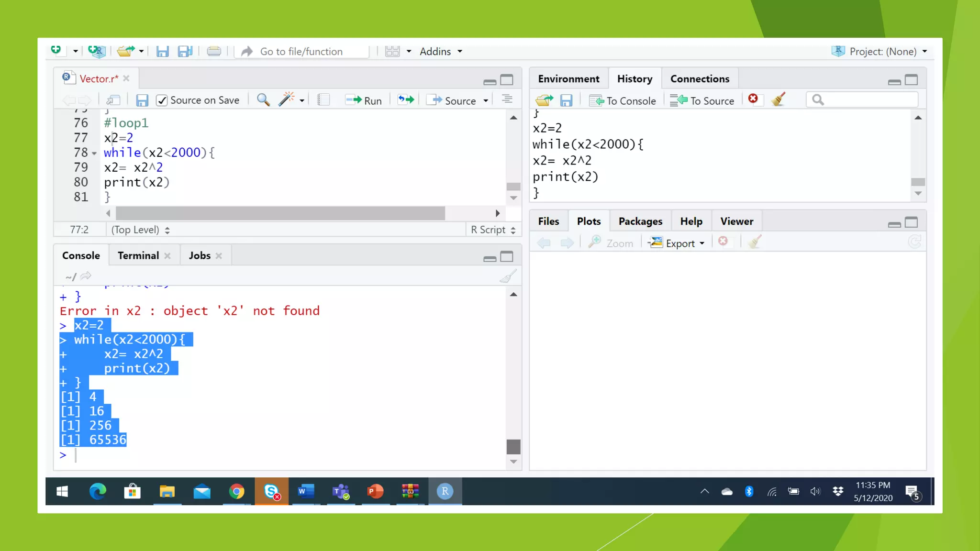Open the Export plot menu
The height and width of the screenshot is (551, 980).
pos(677,243)
